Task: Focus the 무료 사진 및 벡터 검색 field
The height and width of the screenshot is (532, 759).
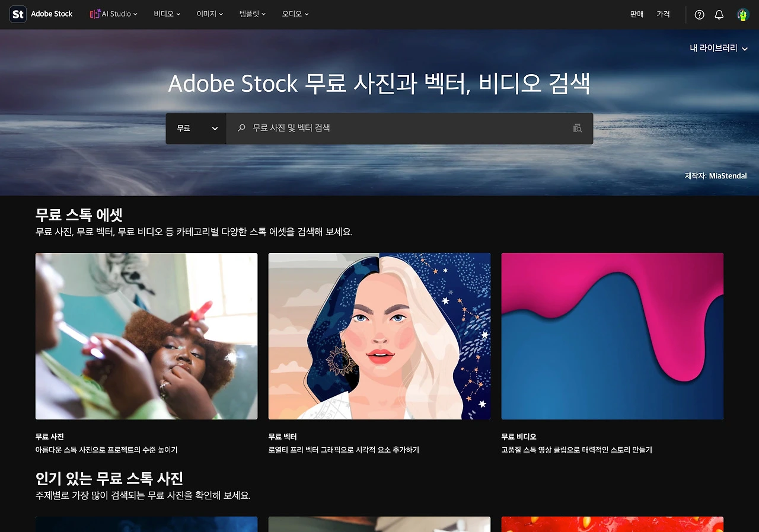Action: [x=410, y=129]
